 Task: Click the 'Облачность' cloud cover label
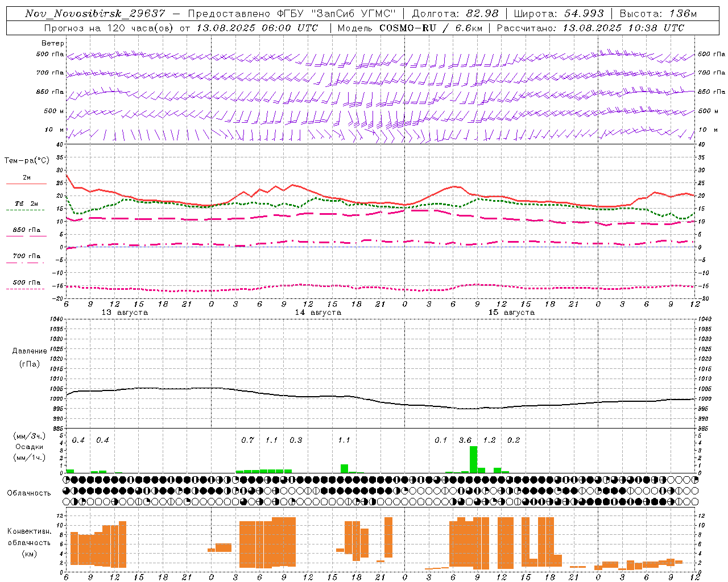pos(29,493)
